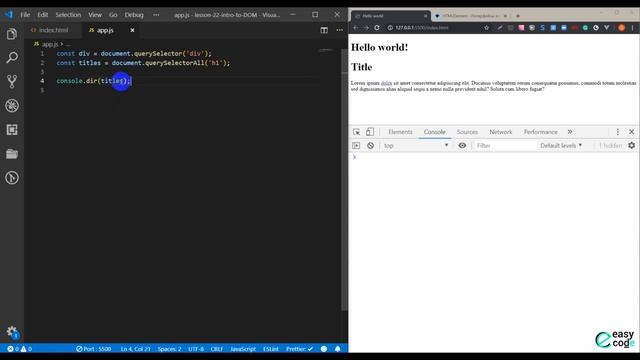Go forward in the browser
The width and height of the screenshot is (640, 360).
(366, 28)
